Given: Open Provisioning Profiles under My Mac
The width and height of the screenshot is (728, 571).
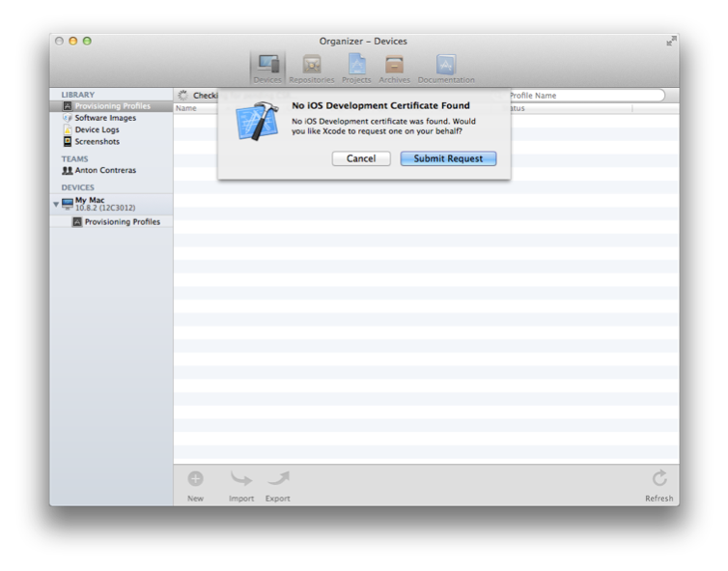Looking at the screenshot, I should [x=122, y=221].
